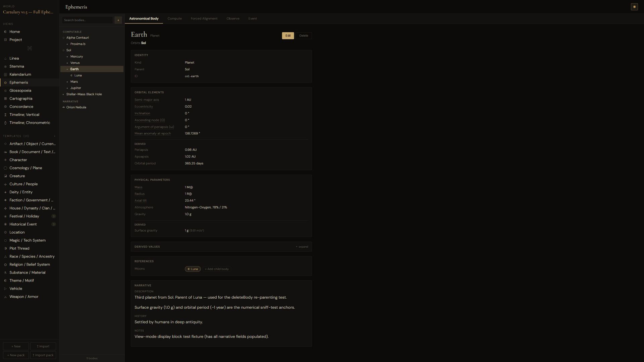Open Timeline; Chronometric watch icon

[x=5, y=123]
